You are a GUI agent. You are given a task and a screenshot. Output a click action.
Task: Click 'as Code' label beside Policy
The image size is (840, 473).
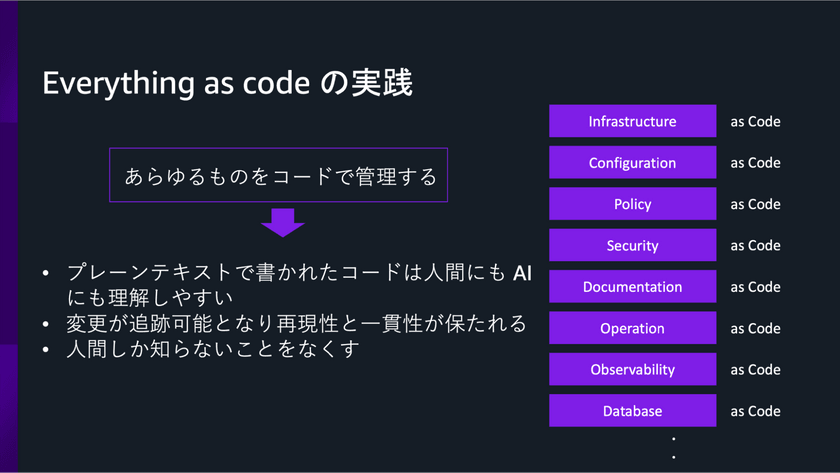[755, 204]
